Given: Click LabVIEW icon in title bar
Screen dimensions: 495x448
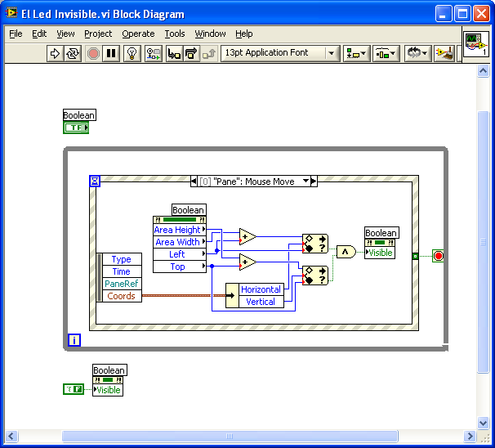Looking at the screenshot, I should [x=11, y=13].
